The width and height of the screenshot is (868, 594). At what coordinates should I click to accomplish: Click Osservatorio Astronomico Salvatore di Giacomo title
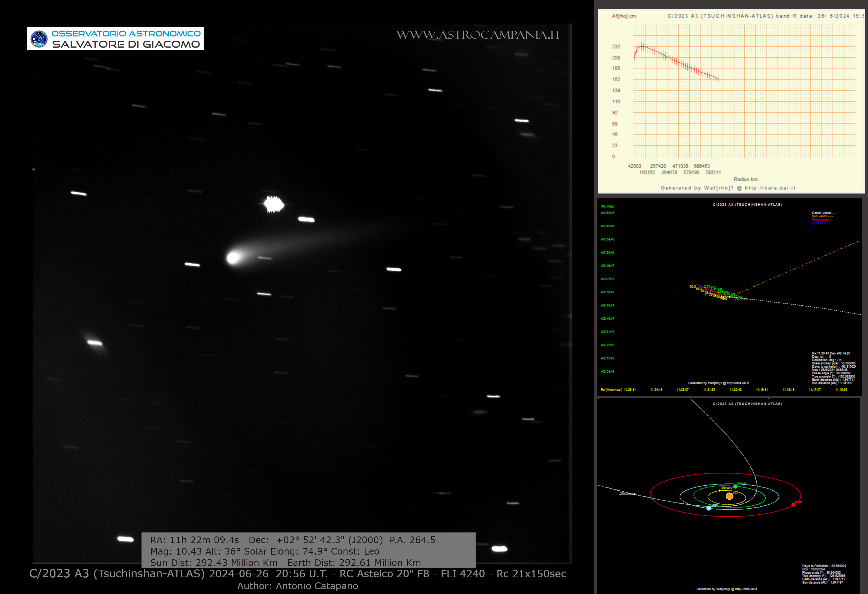pyautogui.click(x=126, y=39)
